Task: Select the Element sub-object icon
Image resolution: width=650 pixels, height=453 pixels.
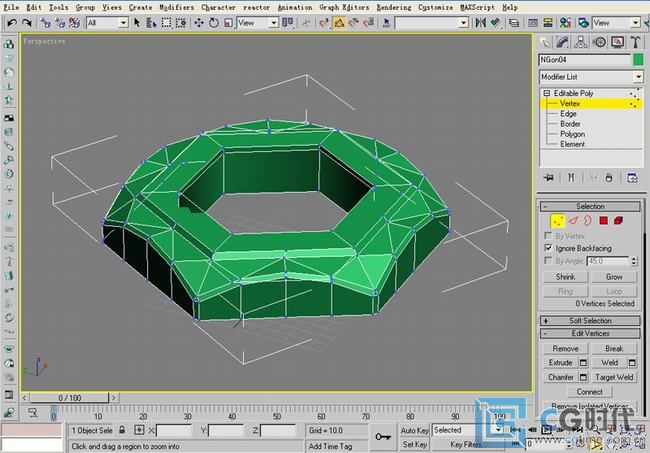Action: pyautogui.click(x=618, y=220)
